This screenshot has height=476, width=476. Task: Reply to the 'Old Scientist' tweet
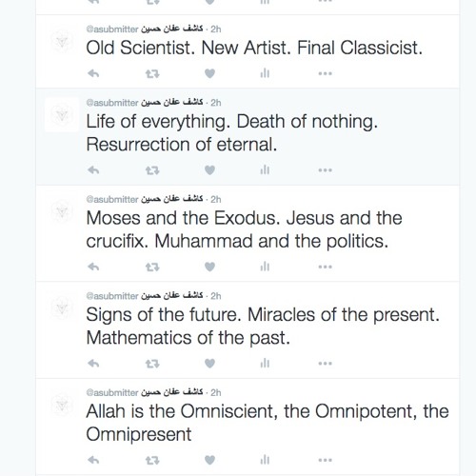[x=93, y=73]
